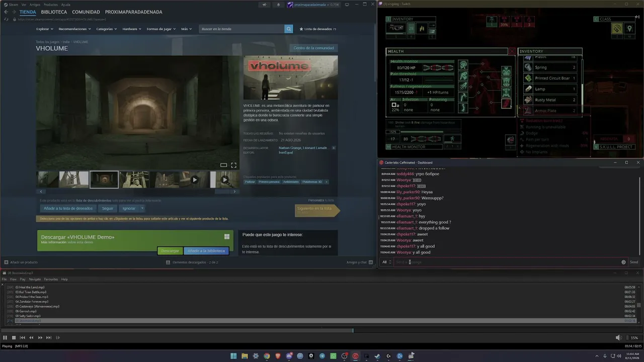
Task: Click the Steam carousel thumbnail scrollbar
Action: click(x=137, y=191)
